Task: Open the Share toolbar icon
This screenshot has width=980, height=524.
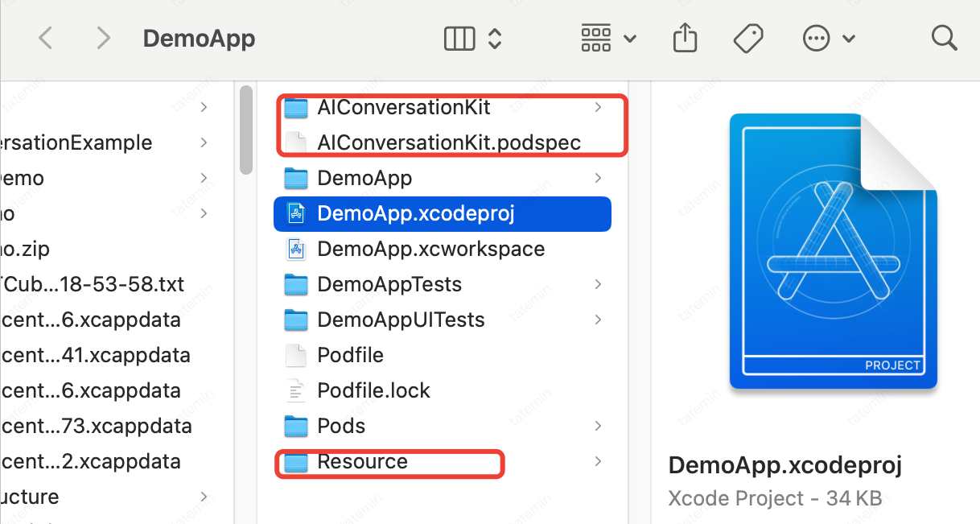Action: 685,38
